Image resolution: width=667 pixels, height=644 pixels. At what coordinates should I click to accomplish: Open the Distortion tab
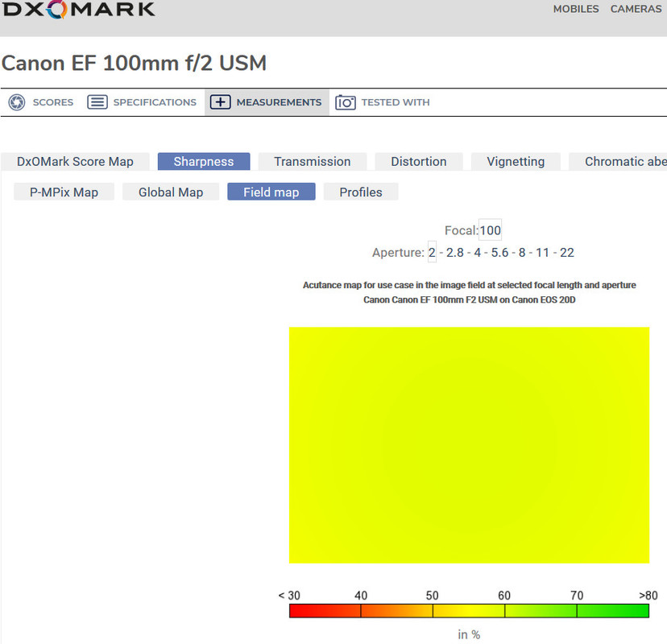click(419, 162)
